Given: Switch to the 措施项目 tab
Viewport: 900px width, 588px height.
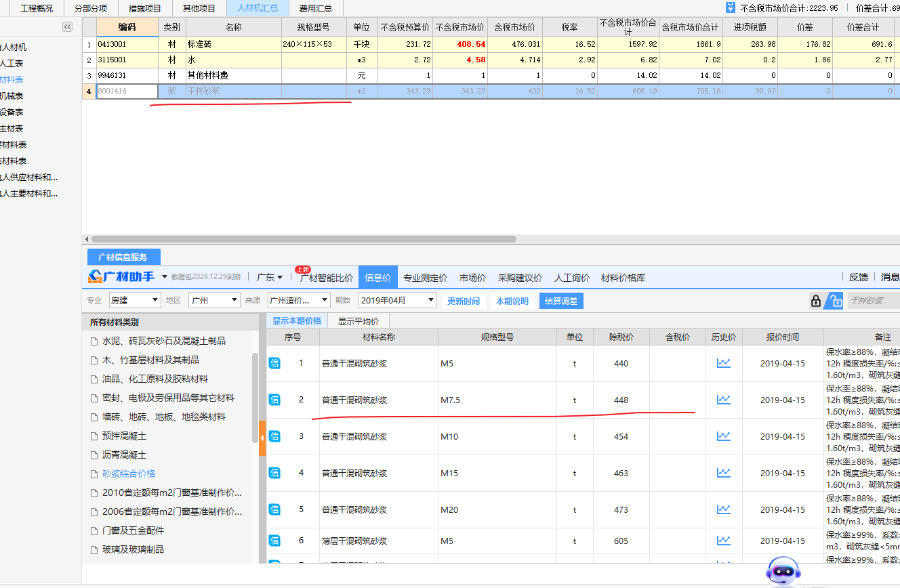Looking at the screenshot, I should (x=145, y=8).
